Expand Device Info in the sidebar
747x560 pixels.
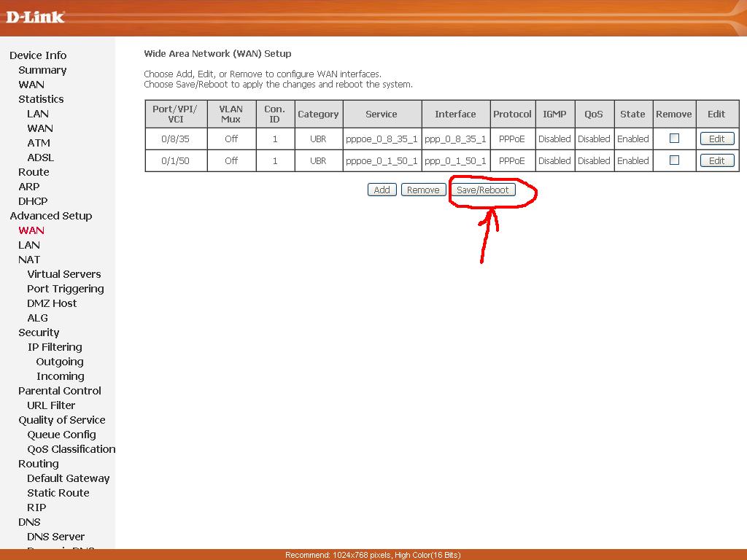38,55
